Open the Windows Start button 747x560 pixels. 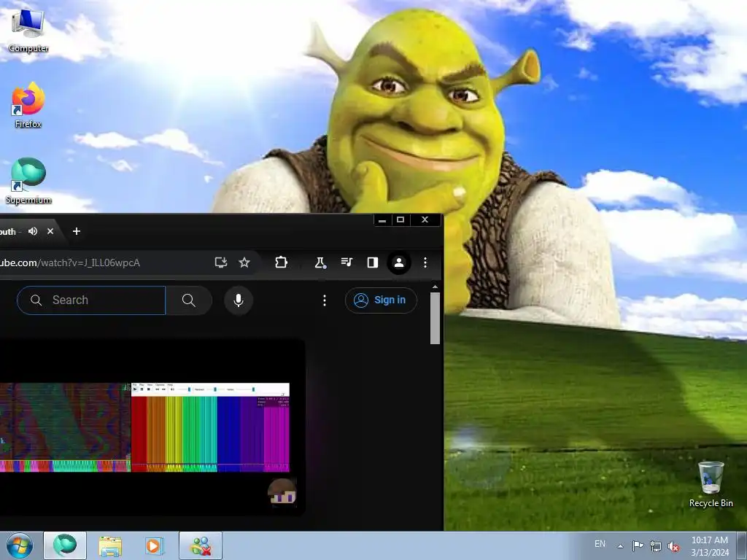coord(20,545)
